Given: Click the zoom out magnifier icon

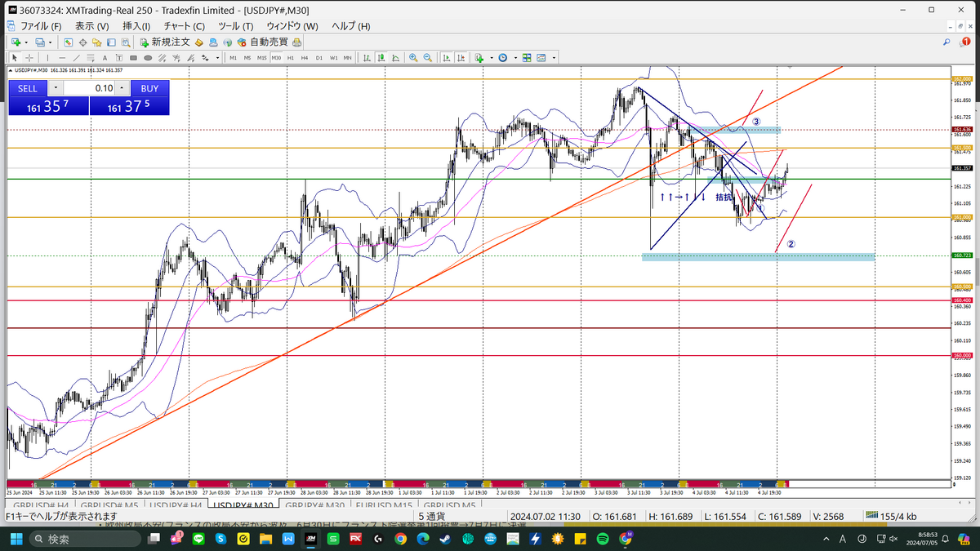Looking at the screenshot, I should (427, 58).
